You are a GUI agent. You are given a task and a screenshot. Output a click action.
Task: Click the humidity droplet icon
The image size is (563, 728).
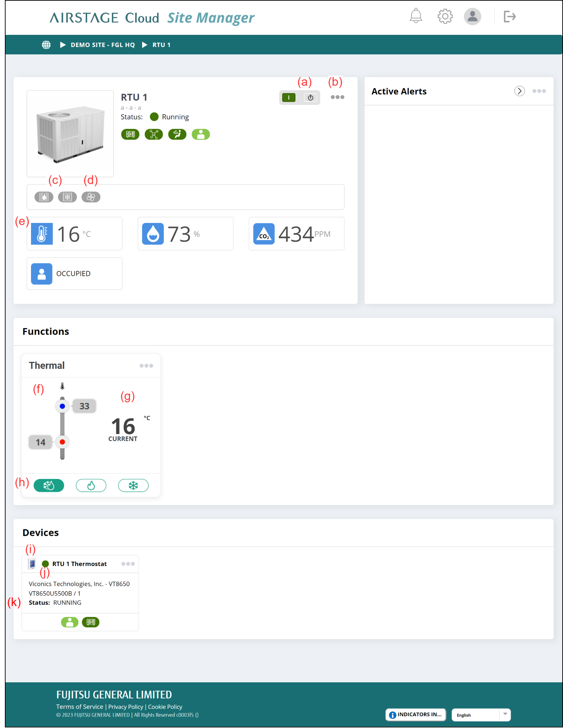pos(153,234)
